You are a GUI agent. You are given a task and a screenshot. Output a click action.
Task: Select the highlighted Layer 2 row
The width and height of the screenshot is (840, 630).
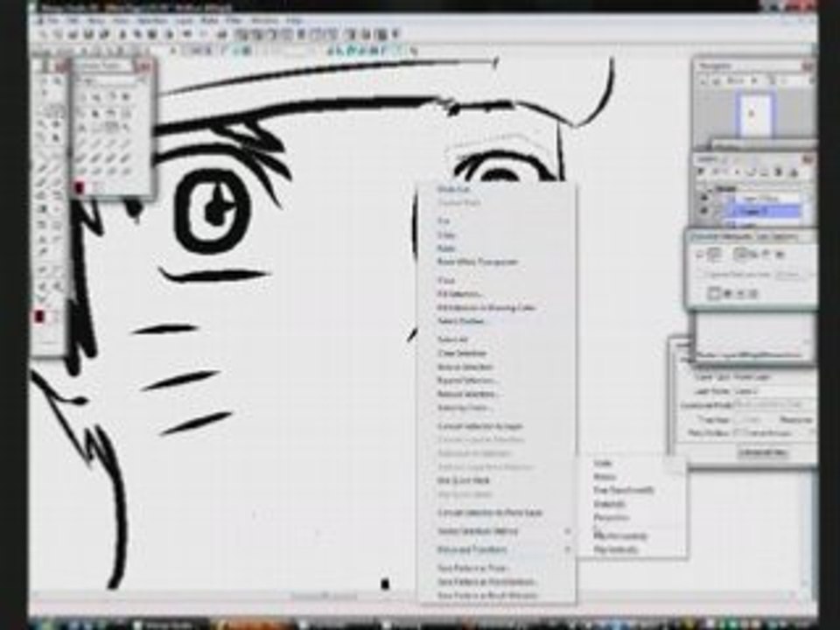coord(763,212)
